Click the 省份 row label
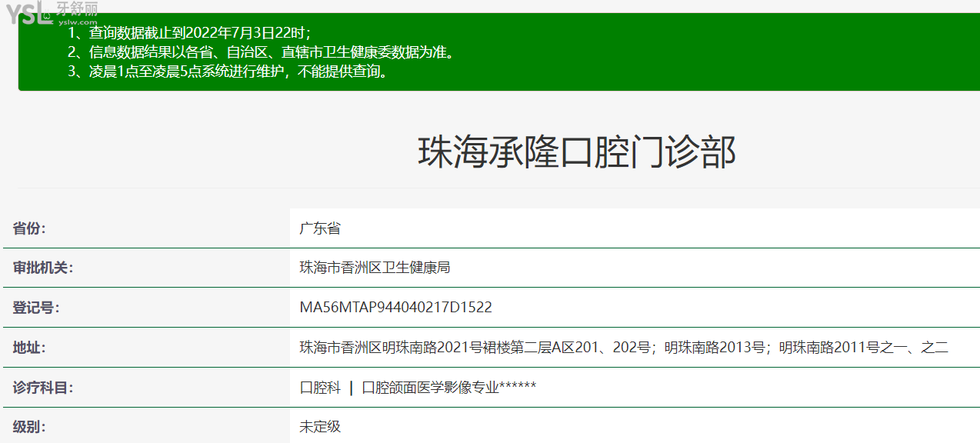This screenshot has height=443, width=980. 29,228
